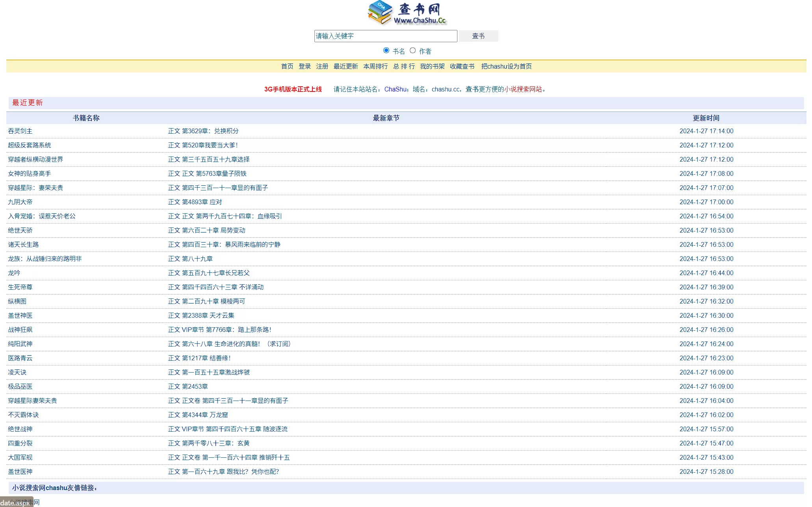Open the 总排行 page
Viewport: 812px width, 507px height.
(x=403, y=66)
